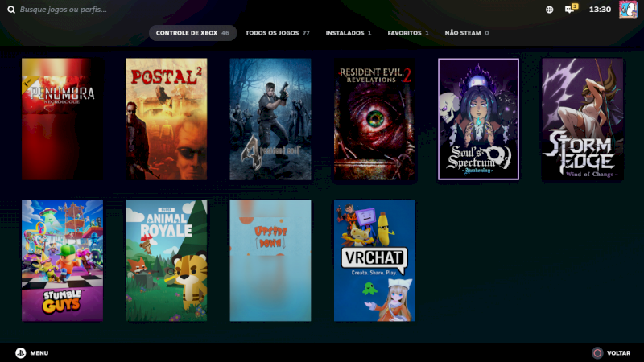Open the Não Steam tab
Screen dimensions: 644x362
click(467, 33)
